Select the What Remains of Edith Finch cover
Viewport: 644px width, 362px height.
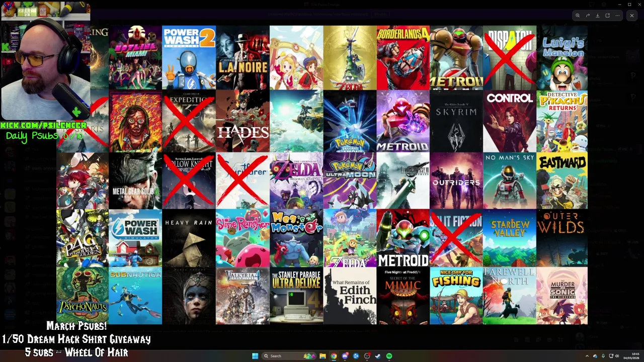tap(350, 296)
